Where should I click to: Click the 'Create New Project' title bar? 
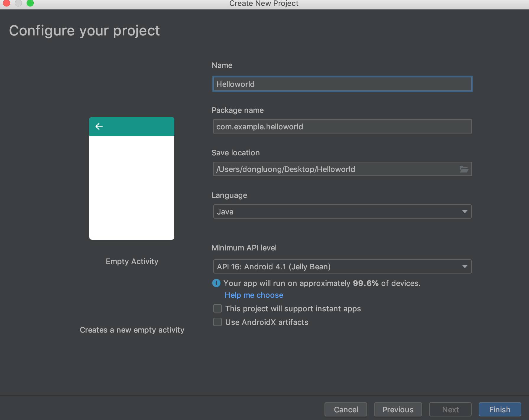click(264, 4)
